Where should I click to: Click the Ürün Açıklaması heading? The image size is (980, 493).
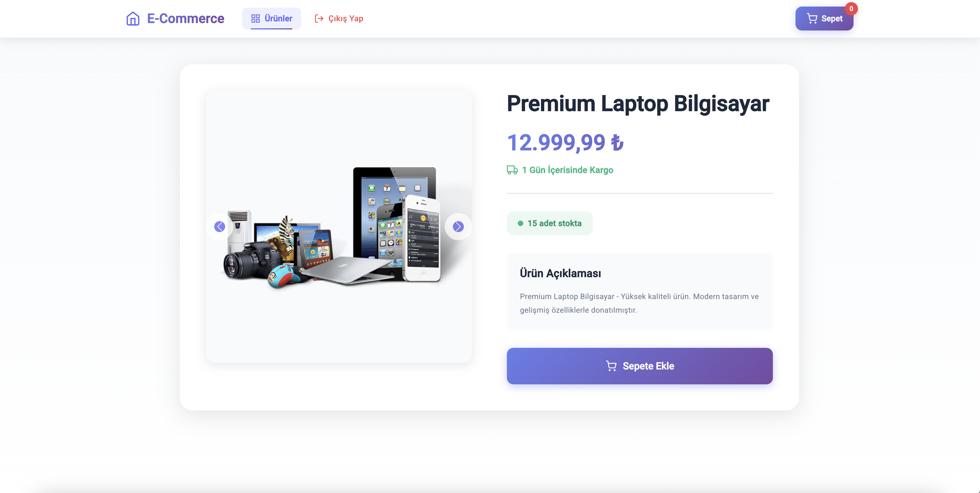(x=560, y=273)
